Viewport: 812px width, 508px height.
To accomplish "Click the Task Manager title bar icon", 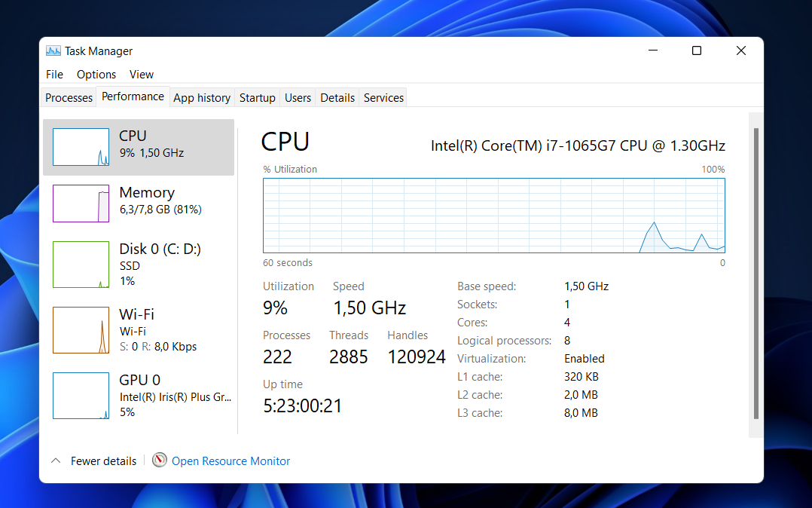I will 53,50.
